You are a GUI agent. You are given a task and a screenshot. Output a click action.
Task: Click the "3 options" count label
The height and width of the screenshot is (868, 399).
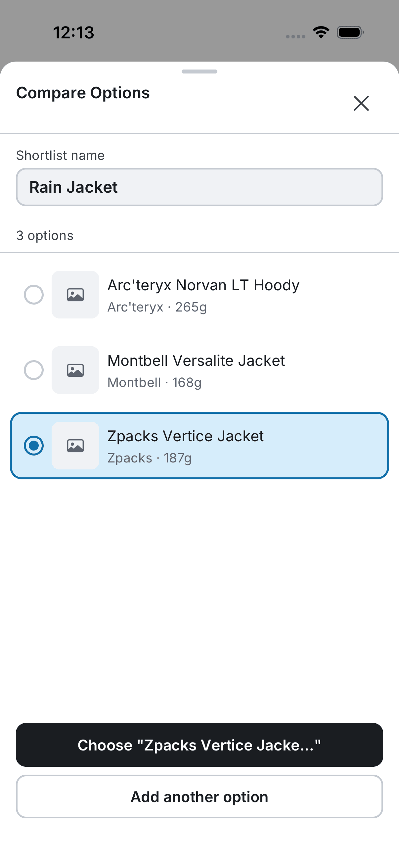coord(45,235)
